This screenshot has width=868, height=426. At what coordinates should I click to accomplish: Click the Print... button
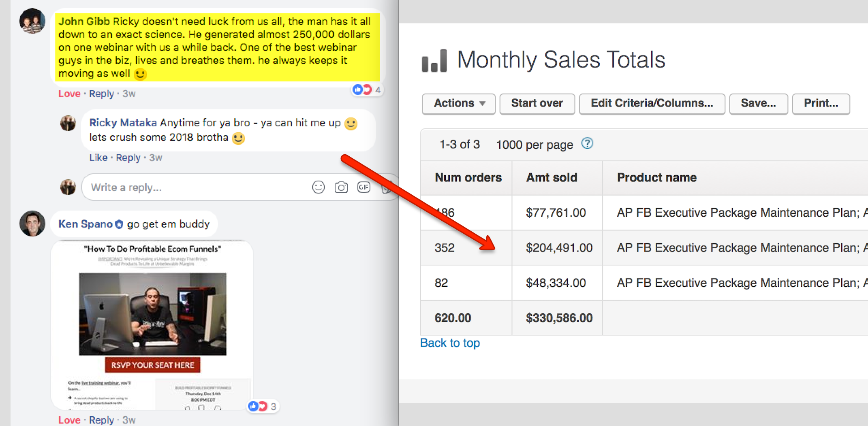coord(821,104)
